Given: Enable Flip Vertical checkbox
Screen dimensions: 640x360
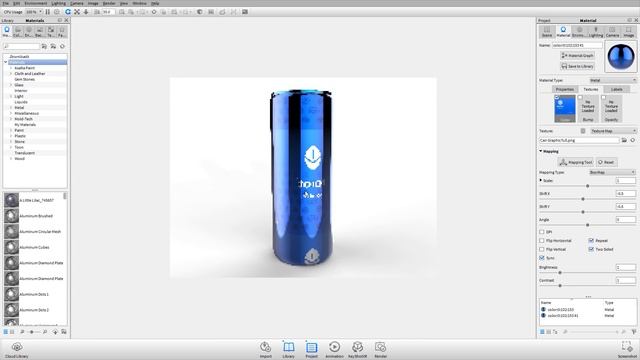Looking at the screenshot, I should point(542,249).
